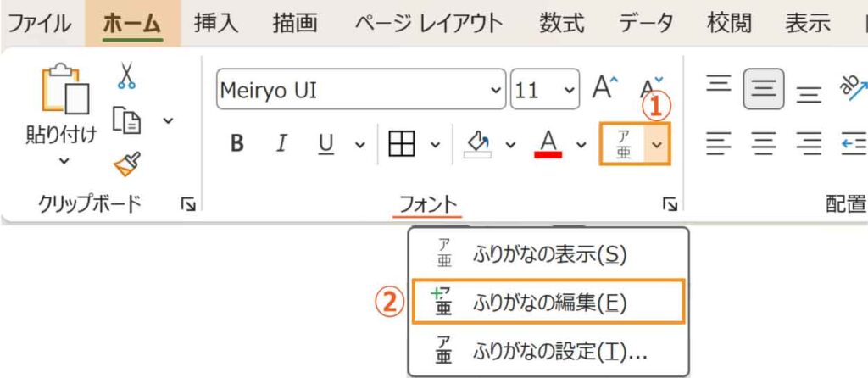The height and width of the screenshot is (378, 868).
Task: Increase font size with the A^ icon
Action: (605, 88)
